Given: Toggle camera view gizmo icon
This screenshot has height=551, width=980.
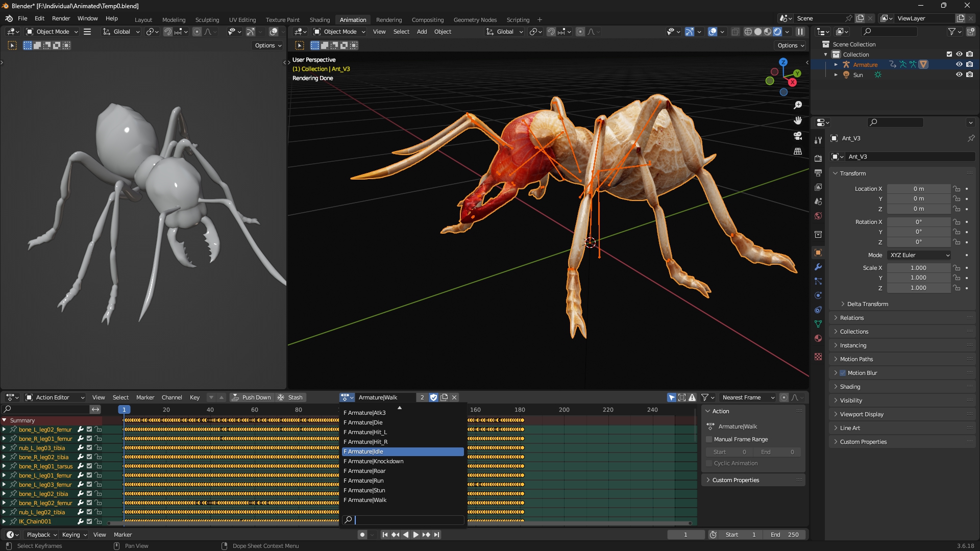Looking at the screenshot, I should 798,136.
